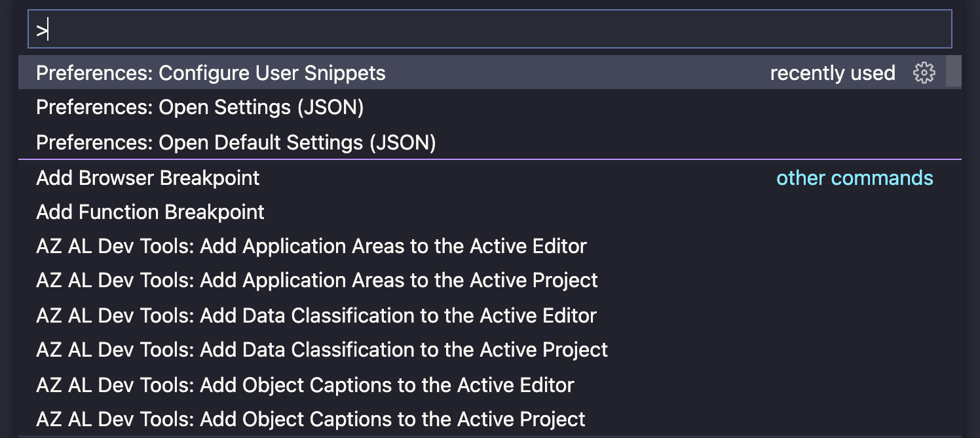The width and height of the screenshot is (980, 438).
Task: Choose Preferences: Open Default Settings (JSON)
Action: pos(236,142)
